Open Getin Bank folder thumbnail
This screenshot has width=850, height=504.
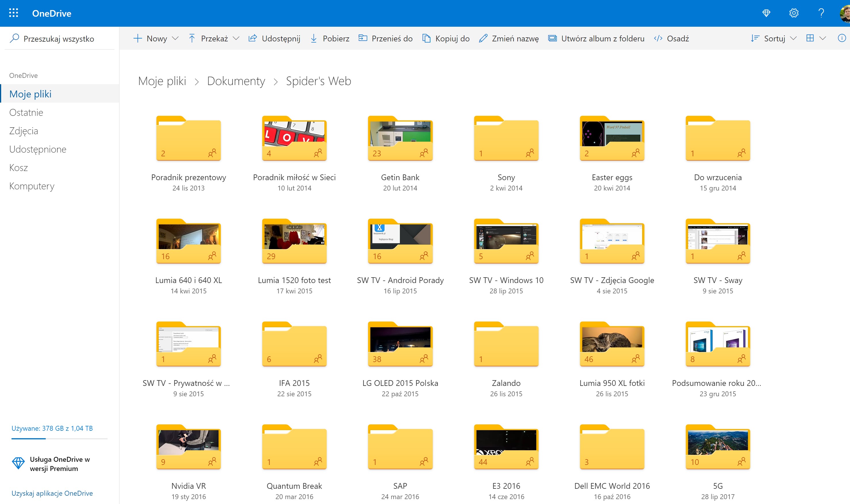(400, 138)
